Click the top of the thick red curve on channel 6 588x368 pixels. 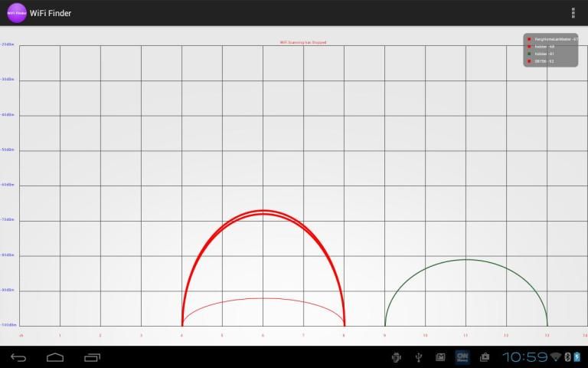(x=263, y=211)
